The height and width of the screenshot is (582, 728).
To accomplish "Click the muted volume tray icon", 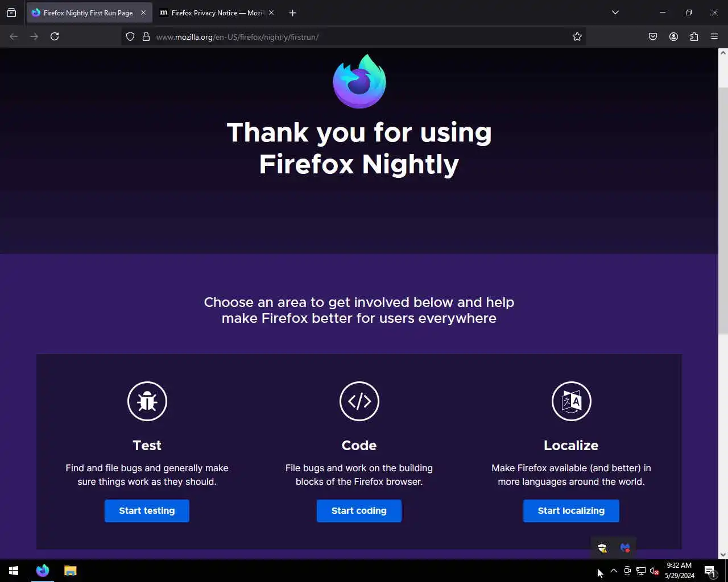I will pyautogui.click(x=655, y=571).
